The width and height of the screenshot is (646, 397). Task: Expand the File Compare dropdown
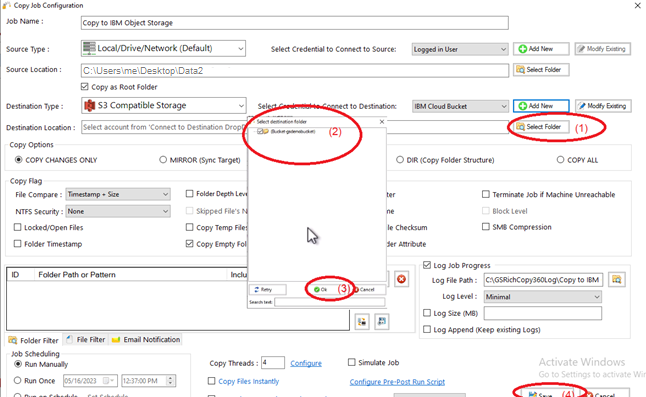click(118, 194)
